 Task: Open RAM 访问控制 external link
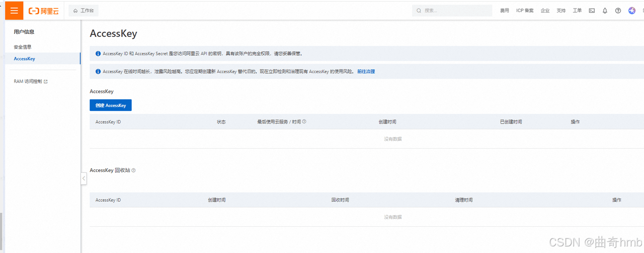point(31,81)
